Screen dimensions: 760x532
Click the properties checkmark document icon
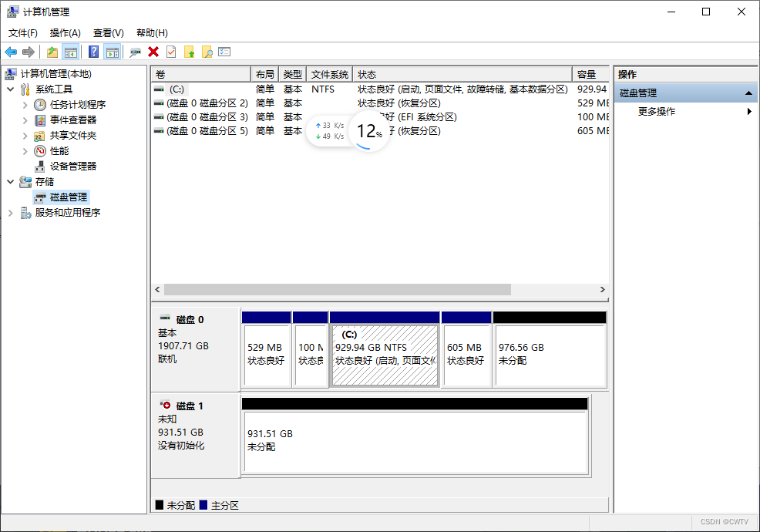pos(171,52)
